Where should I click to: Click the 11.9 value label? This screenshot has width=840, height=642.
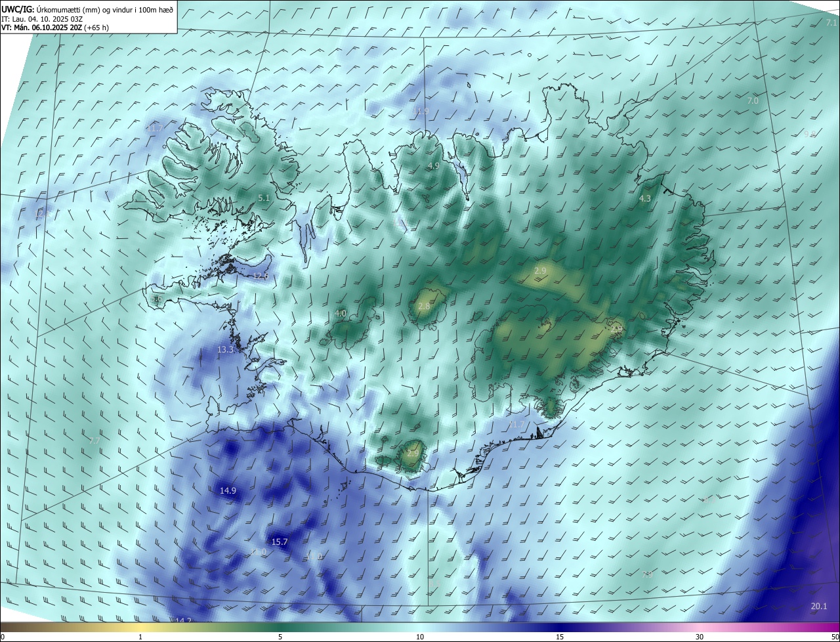click(421, 112)
